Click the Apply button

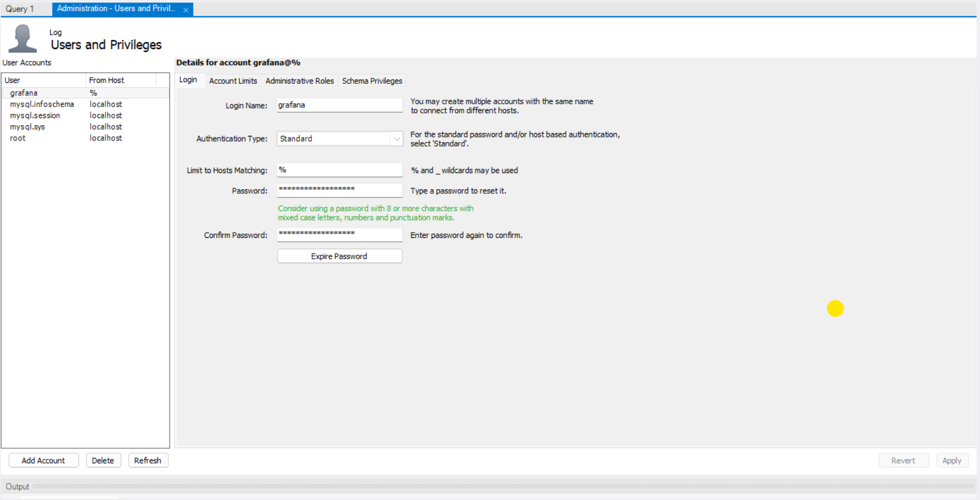tap(952, 461)
